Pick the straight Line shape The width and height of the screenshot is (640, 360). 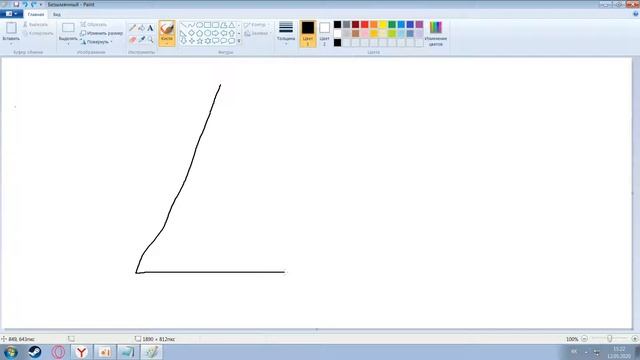click(x=184, y=25)
